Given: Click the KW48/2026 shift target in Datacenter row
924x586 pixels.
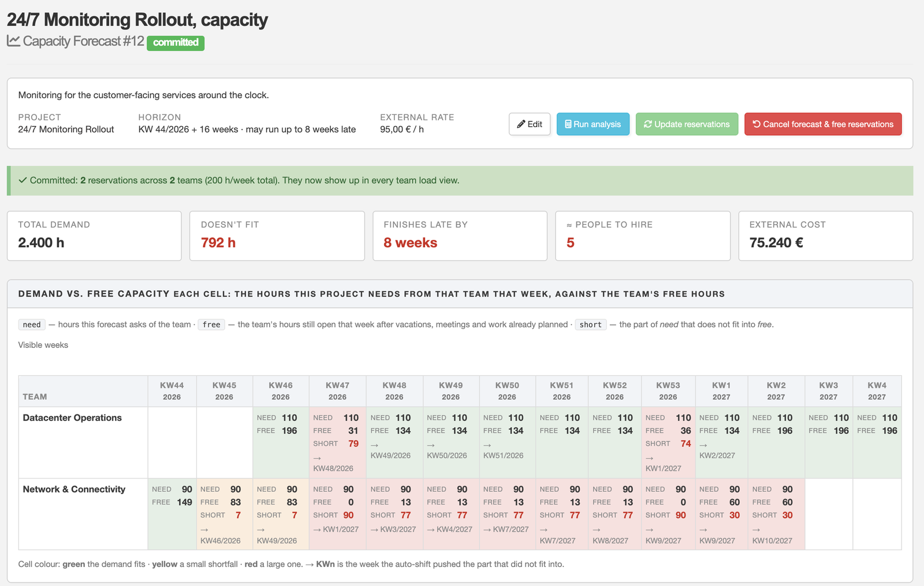Looking at the screenshot, I should pyautogui.click(x=333, y=469).
